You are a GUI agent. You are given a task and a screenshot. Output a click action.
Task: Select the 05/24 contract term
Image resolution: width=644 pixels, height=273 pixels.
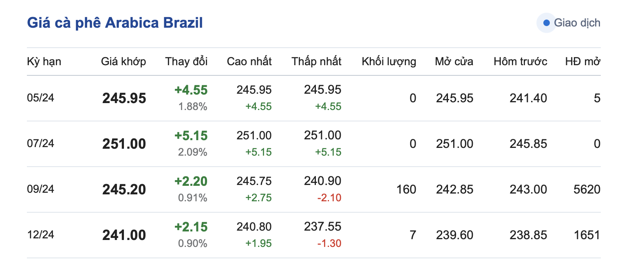40,98
